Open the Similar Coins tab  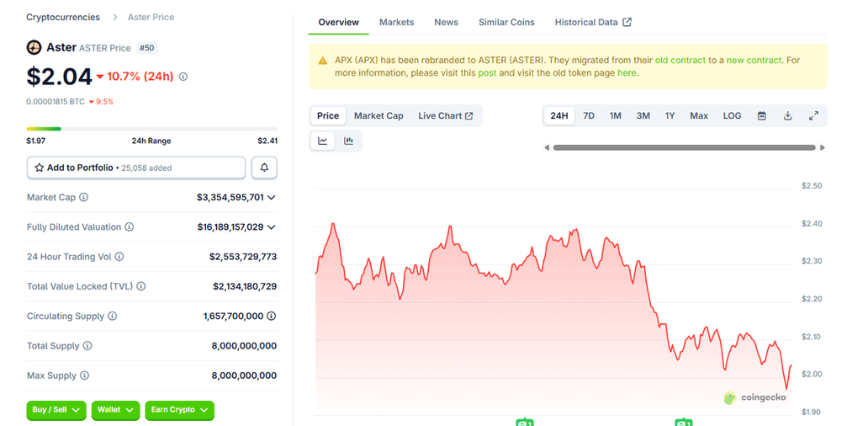[506, 22]
